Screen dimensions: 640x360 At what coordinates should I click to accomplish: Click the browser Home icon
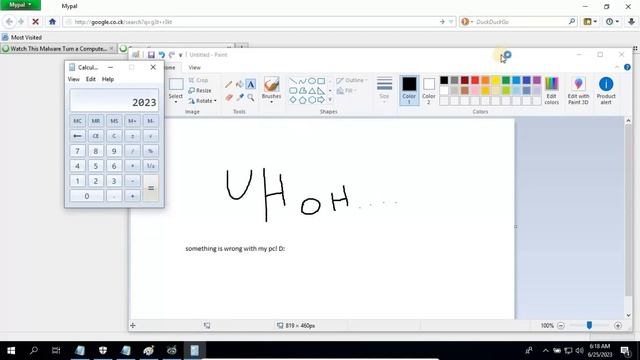tap(52, 22)
